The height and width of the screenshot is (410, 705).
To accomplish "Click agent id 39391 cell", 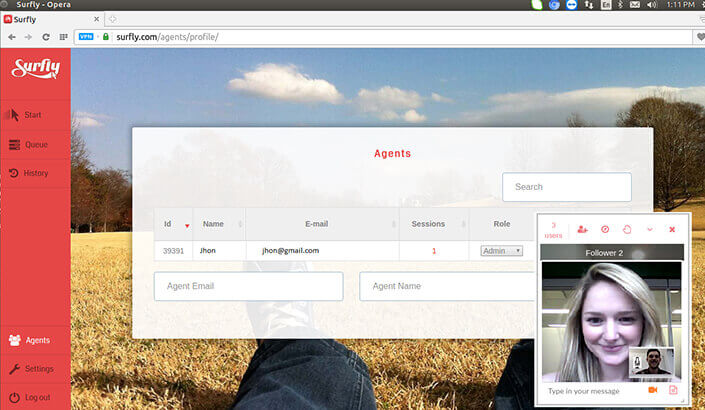I will [x=174, y=251].
